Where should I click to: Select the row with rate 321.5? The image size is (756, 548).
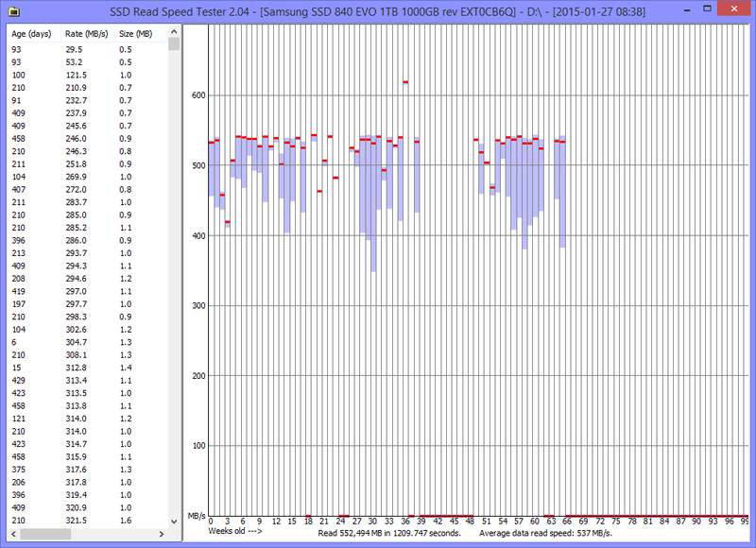(x=88, y=521)
